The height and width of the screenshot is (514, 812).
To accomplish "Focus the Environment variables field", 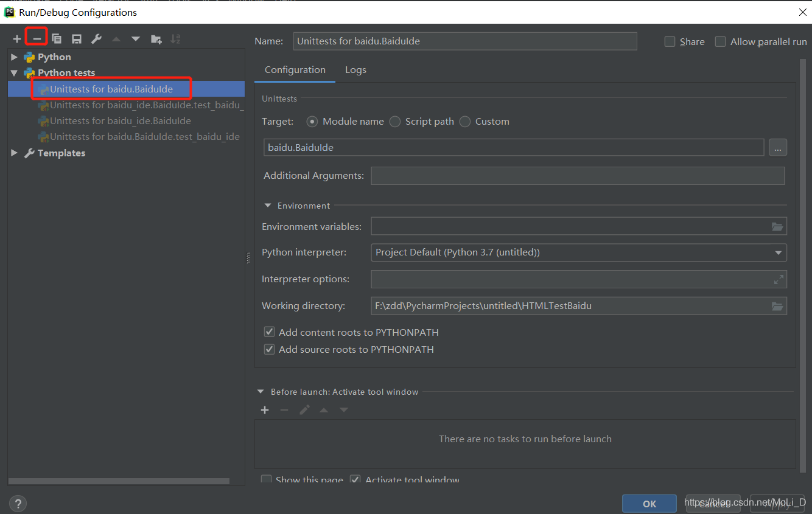I will click(579, 226).
